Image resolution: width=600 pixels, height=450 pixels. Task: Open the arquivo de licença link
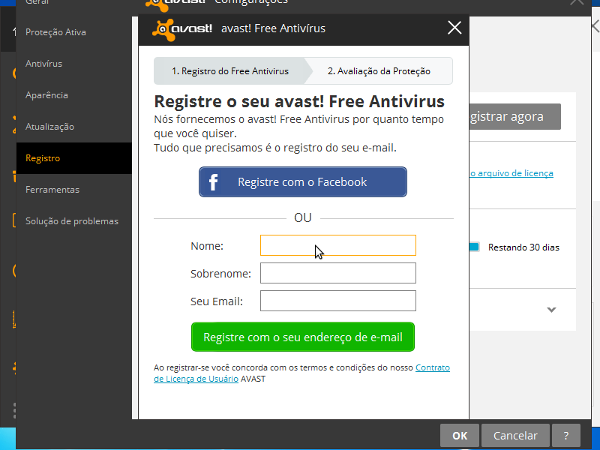tap(512, 173)
